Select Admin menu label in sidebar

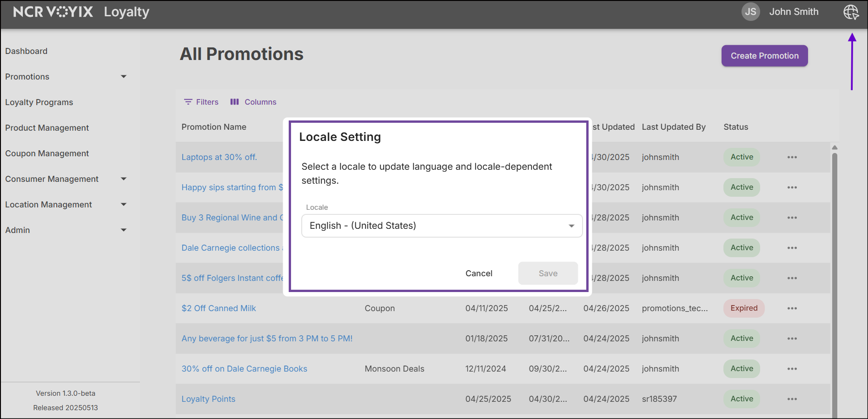pyautogui.click(x=18, y=230)
